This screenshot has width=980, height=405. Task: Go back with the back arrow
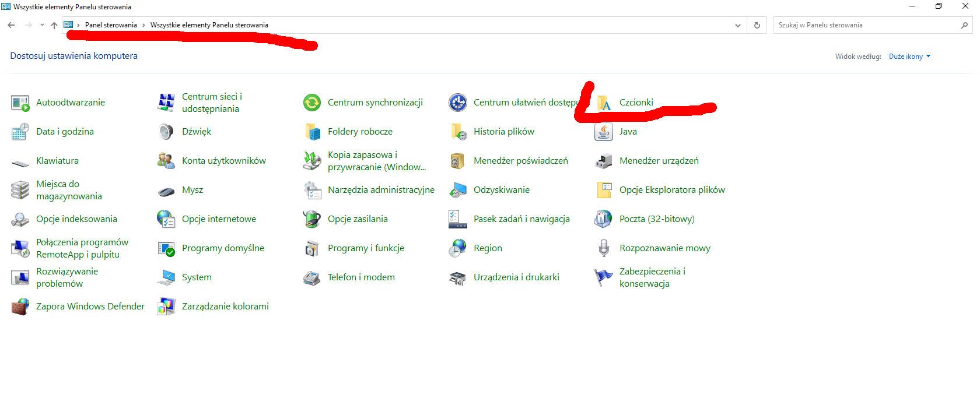(11, 25)
